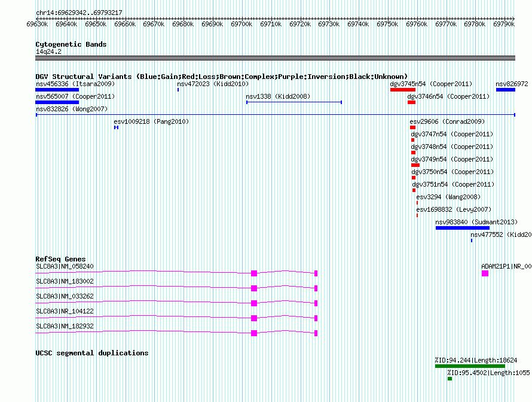Click the 69700k ruler tick label
This screenshot has height=402, width=532.
click(241, 24)
